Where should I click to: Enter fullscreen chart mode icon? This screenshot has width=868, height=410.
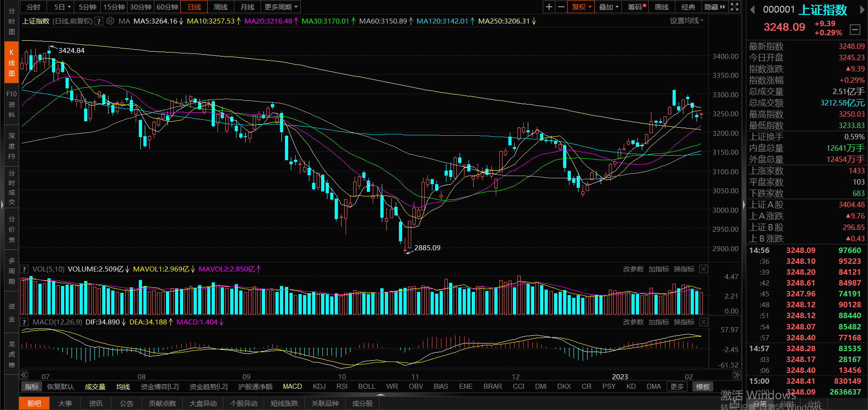735,7
